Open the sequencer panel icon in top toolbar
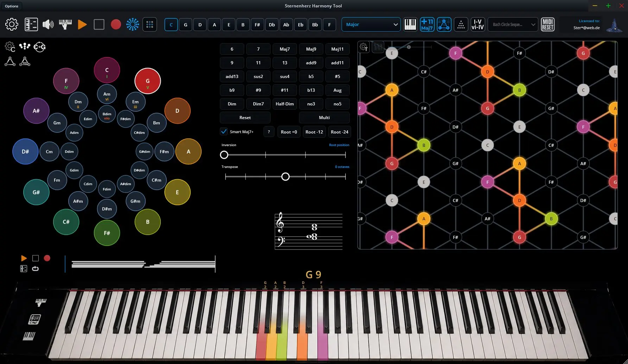This screenshot has height=364, width=628. point(31,24)
